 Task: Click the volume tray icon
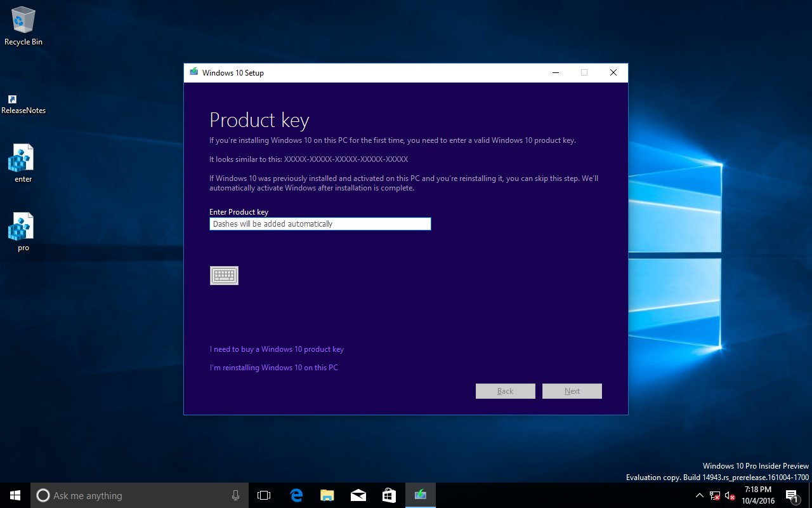coord(730,495)
